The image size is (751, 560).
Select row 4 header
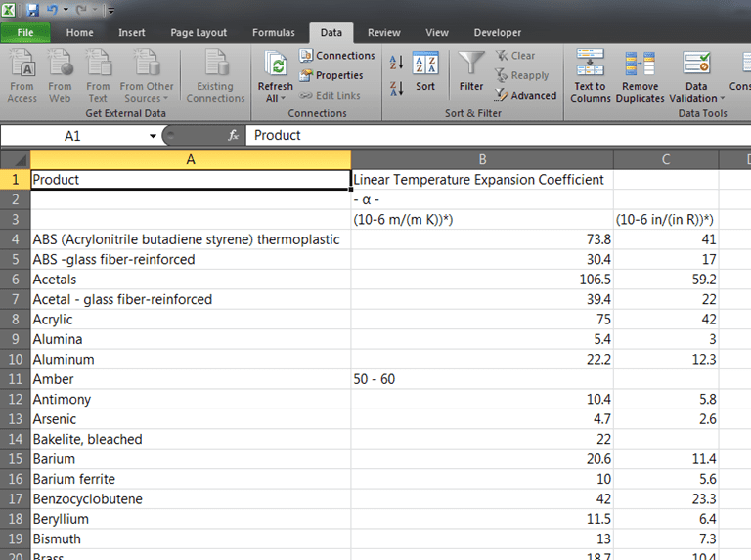tap(16, 239)
